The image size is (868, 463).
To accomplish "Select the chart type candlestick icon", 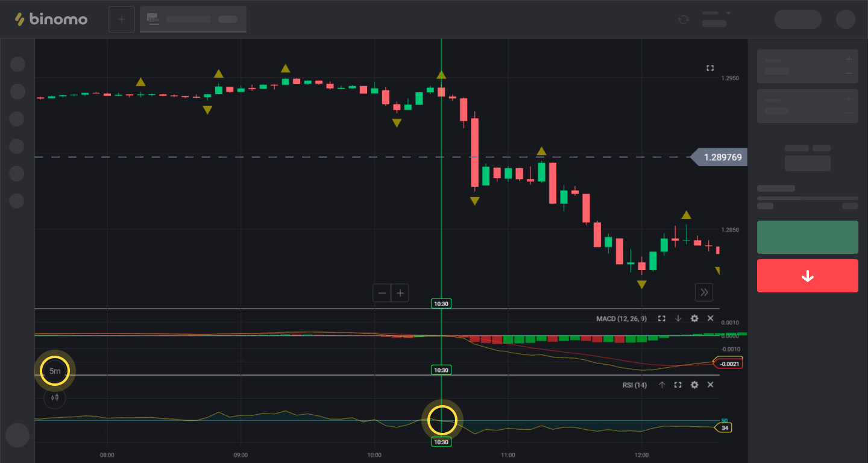I will pyautogui.click(x=55, y=397).
